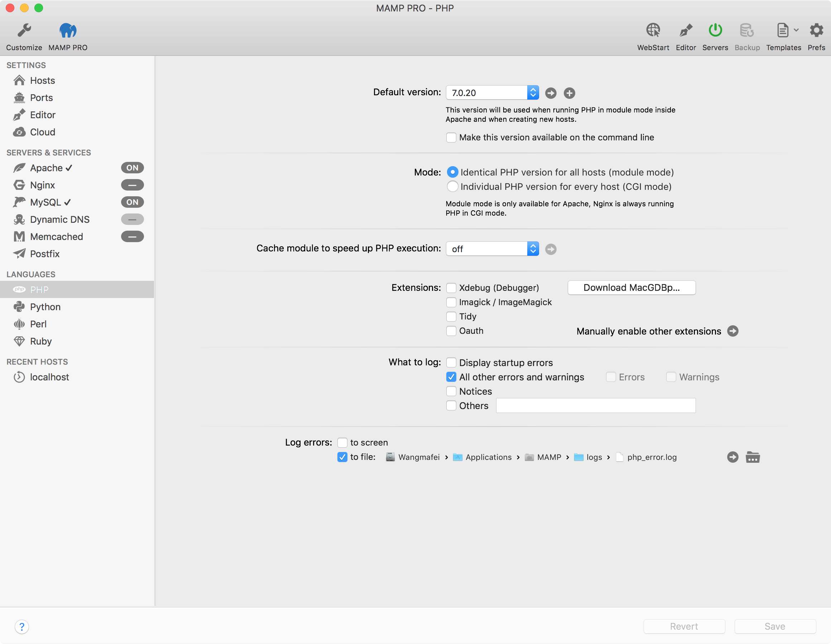The height and width of the screenshot is (644, 831).
Task: Select Postfix in sidebar
Action: [x=77, y=254]
